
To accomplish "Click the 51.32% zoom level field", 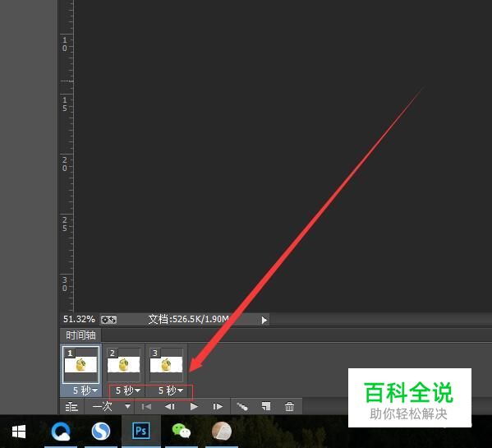I will click(x=79, y=319).
